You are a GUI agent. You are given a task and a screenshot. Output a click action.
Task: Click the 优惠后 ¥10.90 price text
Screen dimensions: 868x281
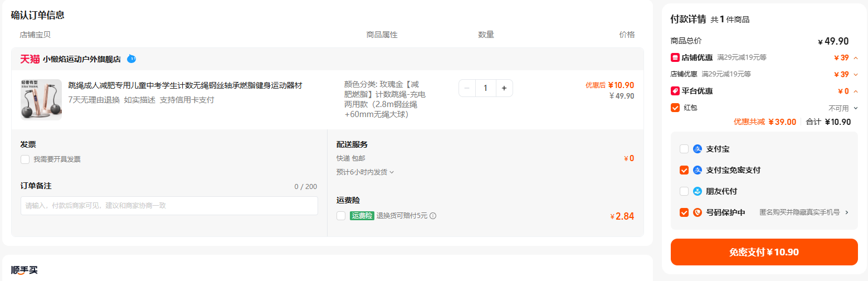(x=609, y=85)
